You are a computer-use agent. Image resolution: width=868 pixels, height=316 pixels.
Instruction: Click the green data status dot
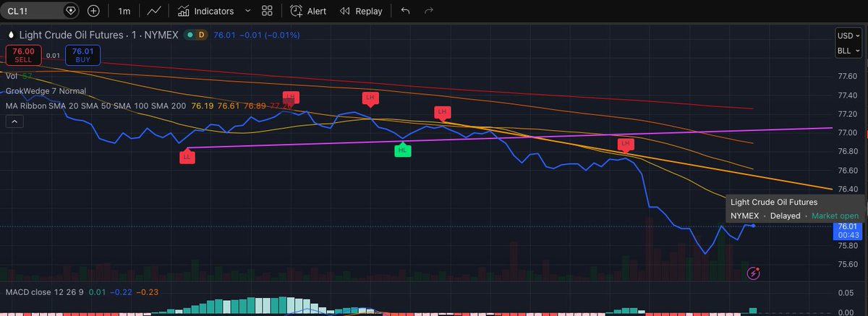[189, 34]
